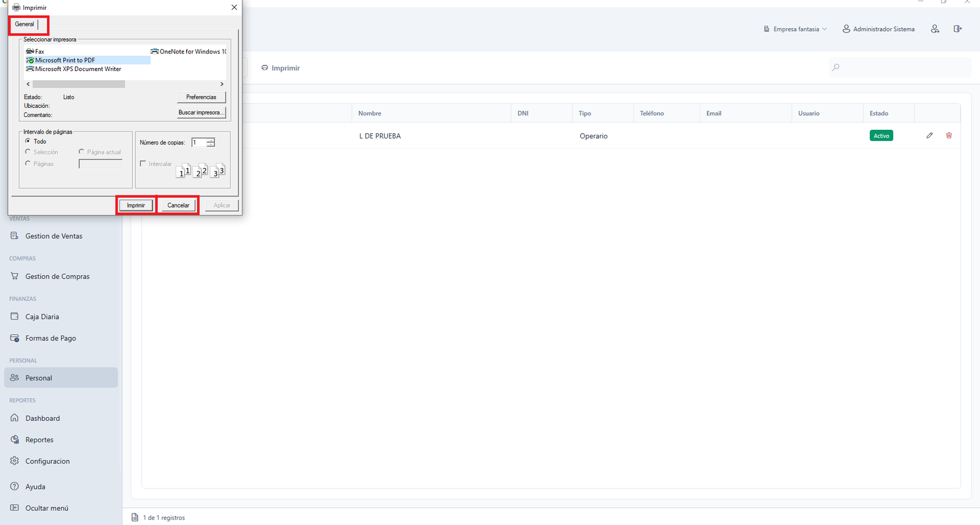Image resolution: width=980 pixels, height=525 pixels.
Task: Tick the Intercalar checkbox
Action: pos(143,164)
